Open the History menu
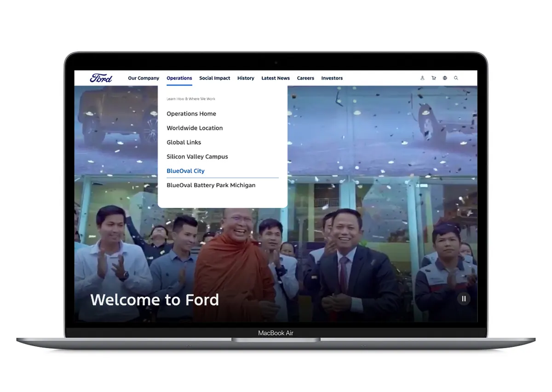 246,78
